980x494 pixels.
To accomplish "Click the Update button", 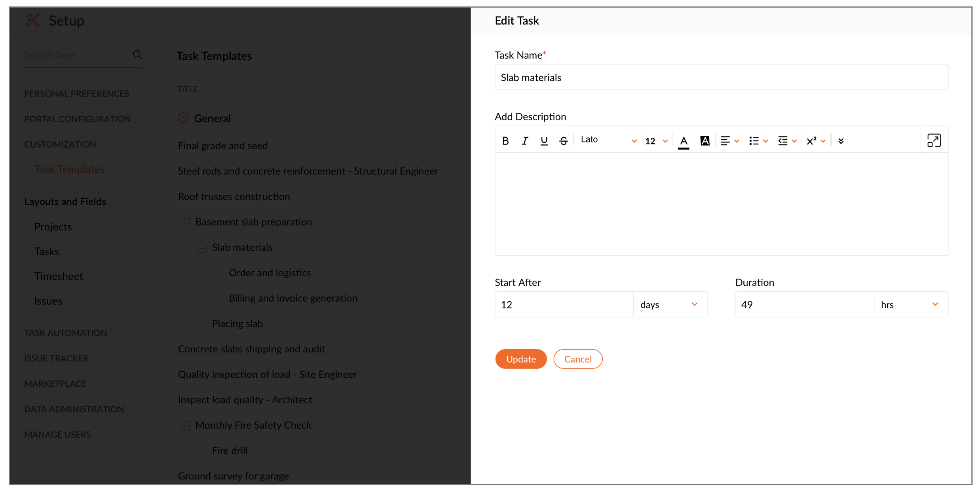I will pos(520,359).
